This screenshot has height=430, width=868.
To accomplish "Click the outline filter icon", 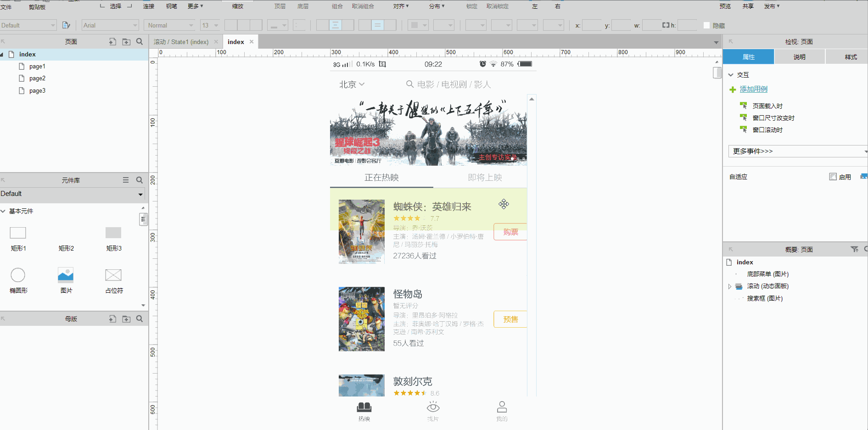I will [x=854, y=249].
